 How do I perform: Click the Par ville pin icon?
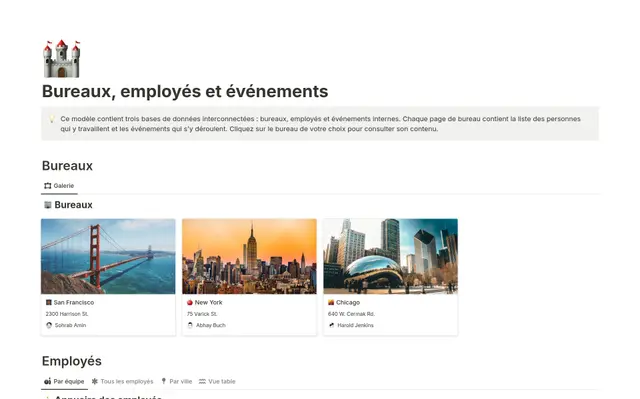coord(164,381)
